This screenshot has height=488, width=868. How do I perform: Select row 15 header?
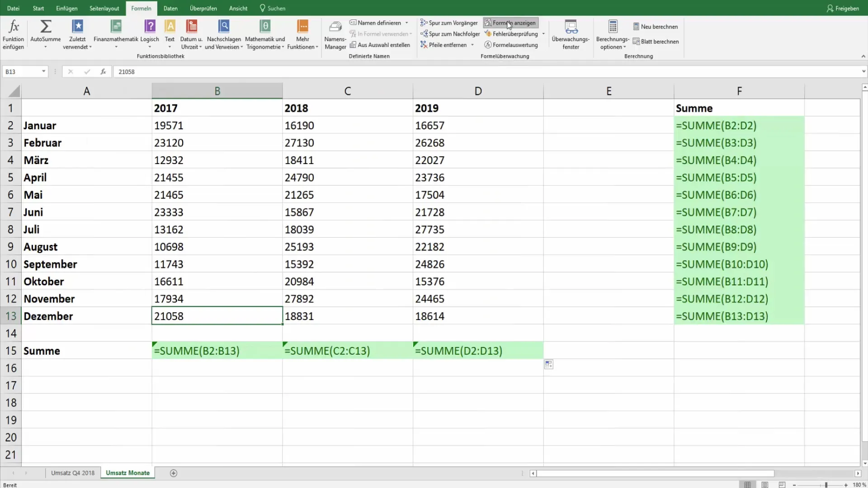11,351
